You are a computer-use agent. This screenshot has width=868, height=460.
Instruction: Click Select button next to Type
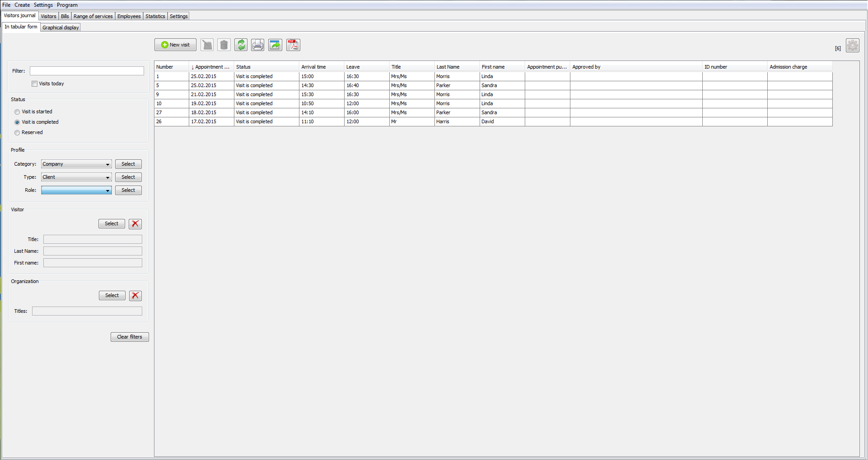(128, 177)
